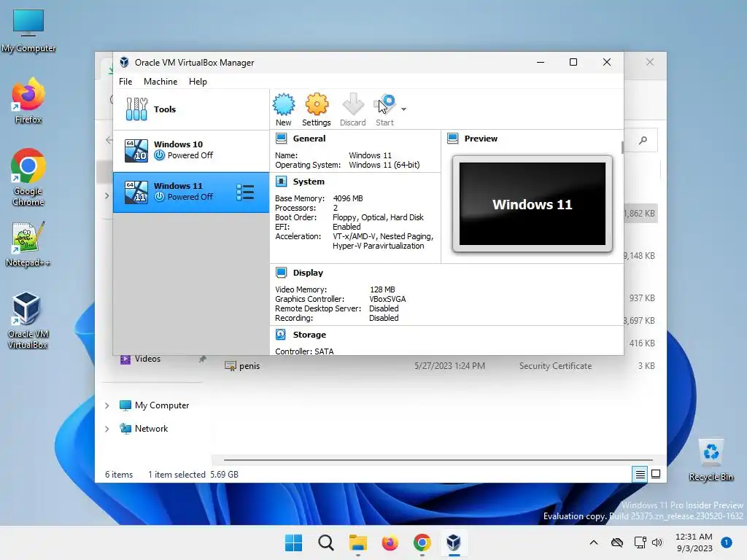Image resolution: width=747 pixels, height=560 pixels.
Task: Click the Firefox desktop shortcut
Action: tap(28, 101)
